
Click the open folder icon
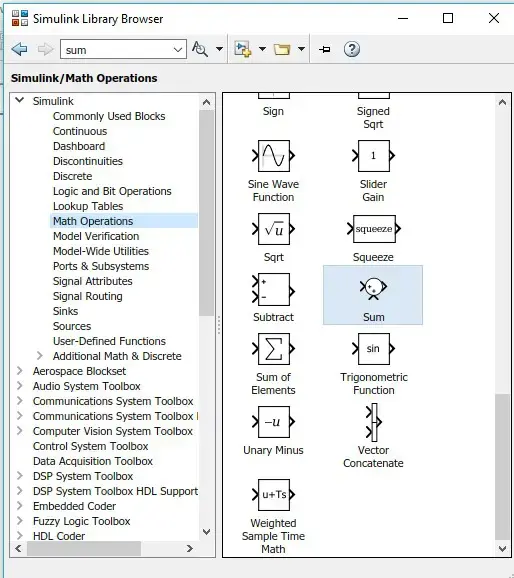(282, 49)
